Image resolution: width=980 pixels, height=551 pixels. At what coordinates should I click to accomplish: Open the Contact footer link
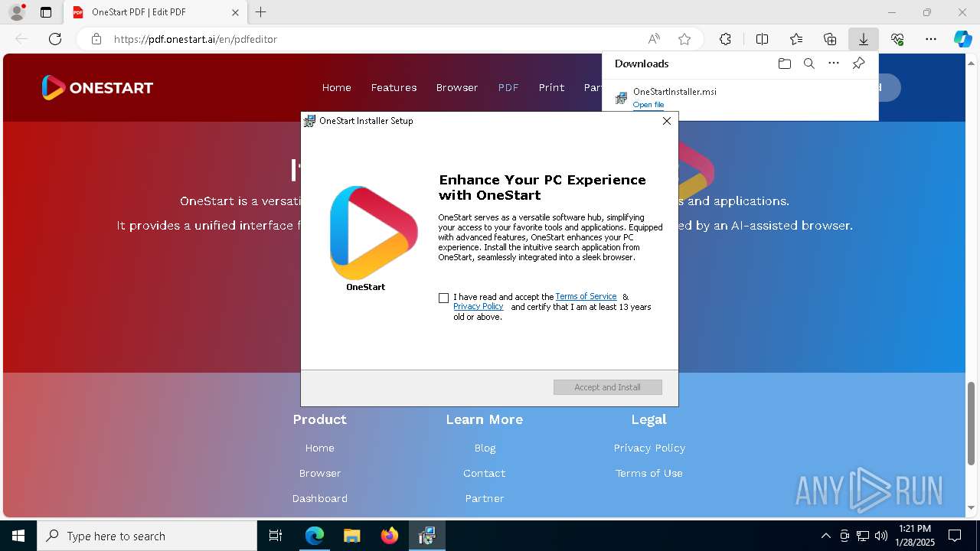click(485, 473)
